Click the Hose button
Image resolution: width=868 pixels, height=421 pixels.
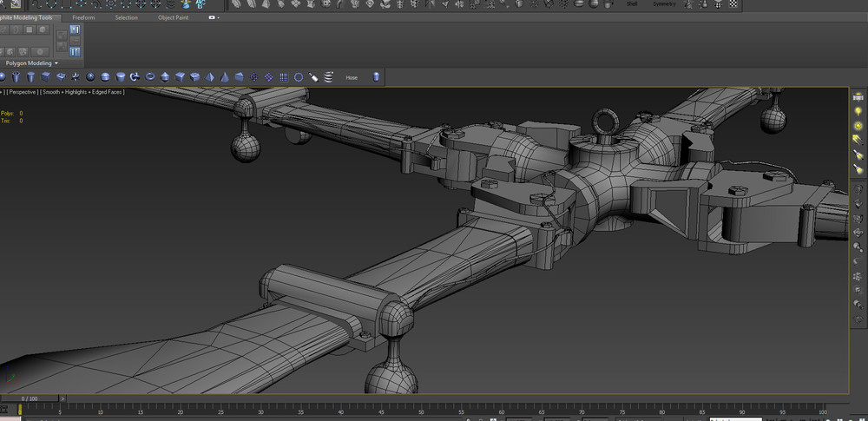[352, 77]
